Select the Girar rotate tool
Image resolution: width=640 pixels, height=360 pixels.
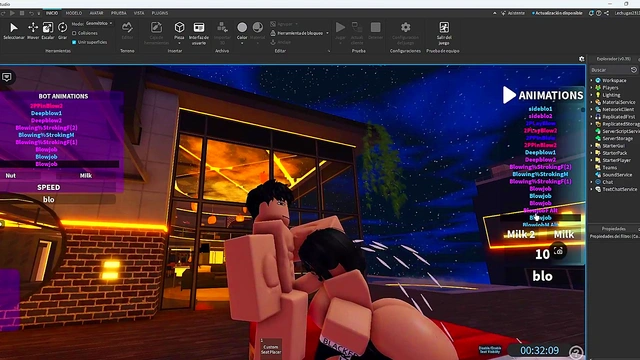coord(62,31)
